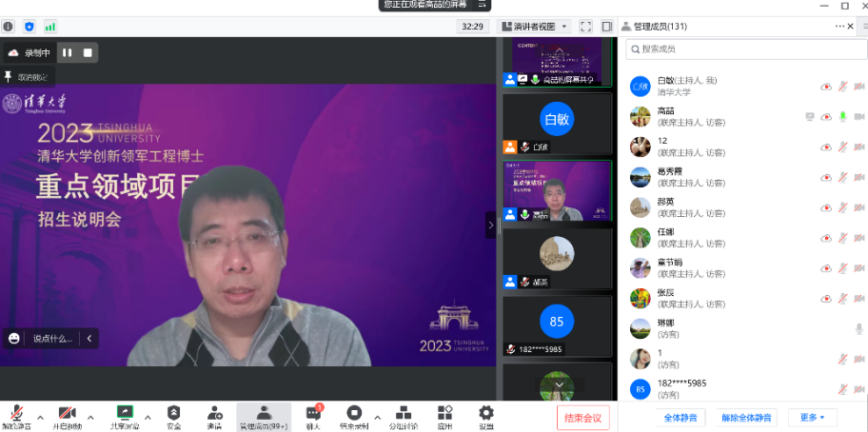The image size is (868, 432).
Task: Open the 演讲者视图 view dropdown
Action: tap(534, 26)
